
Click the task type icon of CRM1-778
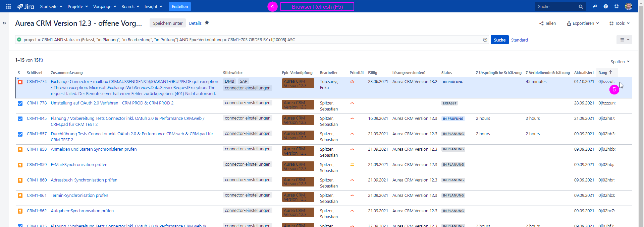click(20, 103)
